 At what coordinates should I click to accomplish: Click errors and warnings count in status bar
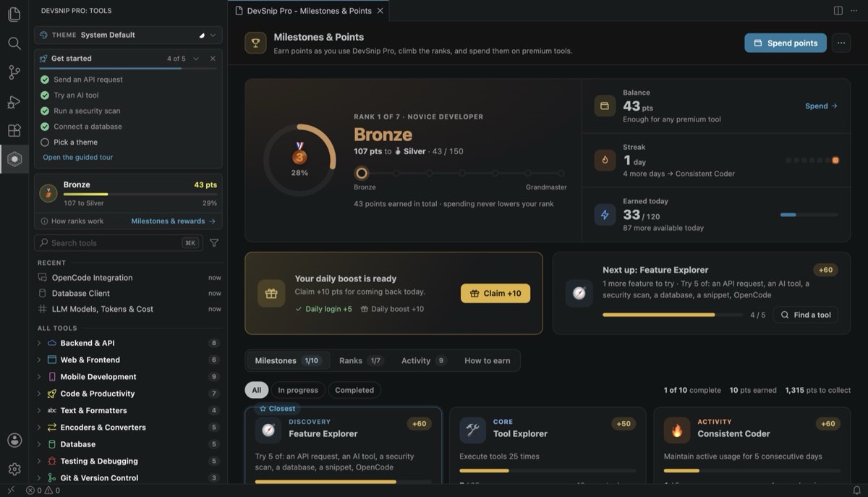43,490
